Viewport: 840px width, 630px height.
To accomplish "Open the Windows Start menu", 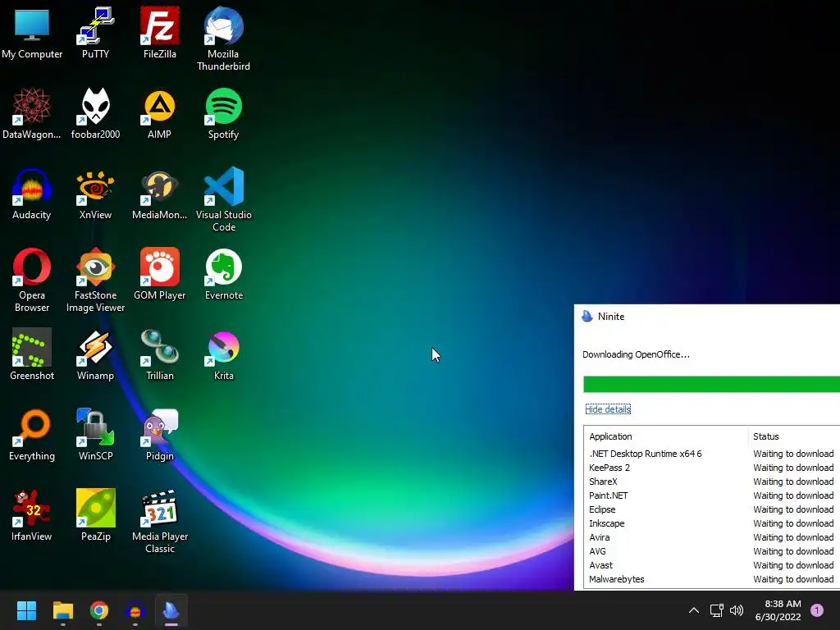I will [26, 610].
